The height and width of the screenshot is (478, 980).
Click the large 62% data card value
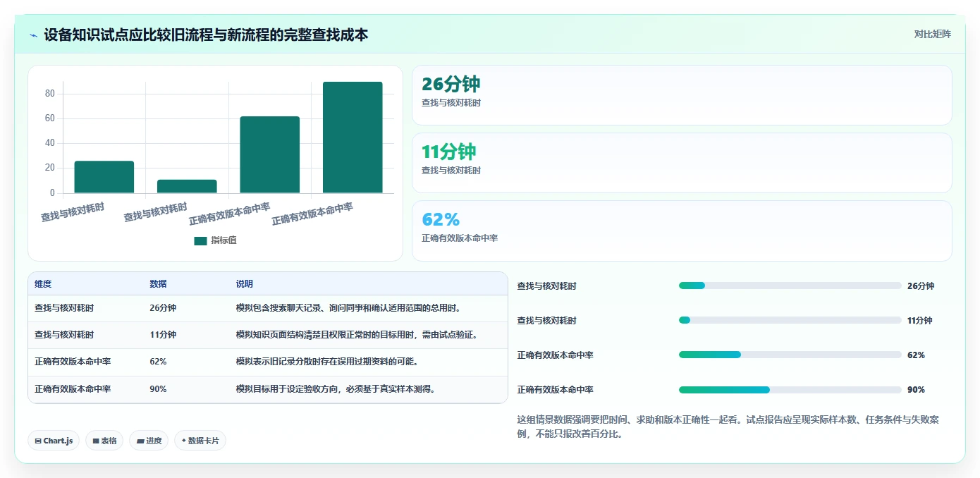[441, 219]
